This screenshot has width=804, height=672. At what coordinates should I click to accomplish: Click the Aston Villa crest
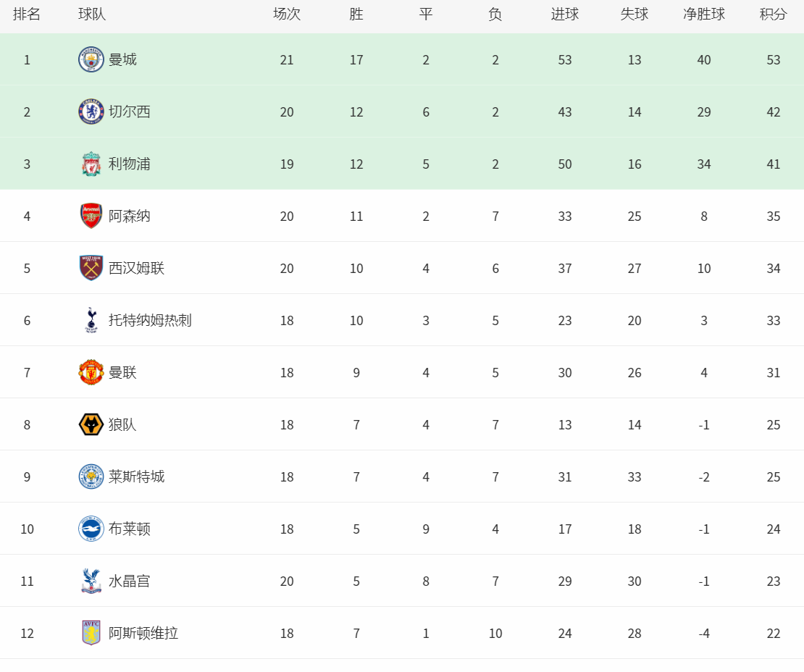[x=91, y=633]
